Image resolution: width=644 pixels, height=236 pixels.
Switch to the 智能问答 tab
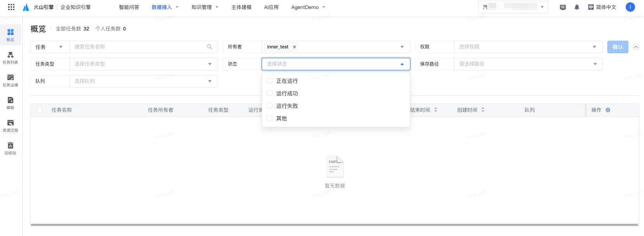click(129, 7)
